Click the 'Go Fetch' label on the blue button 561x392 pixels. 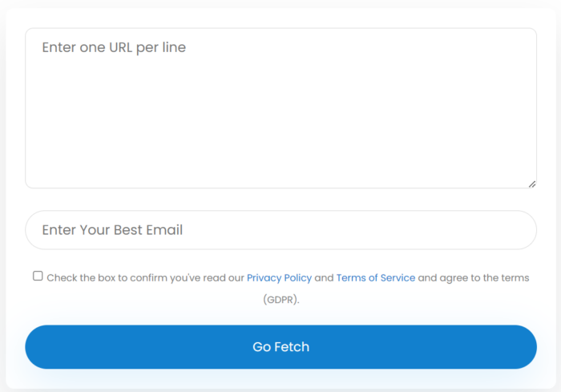(x=280, y=347)
